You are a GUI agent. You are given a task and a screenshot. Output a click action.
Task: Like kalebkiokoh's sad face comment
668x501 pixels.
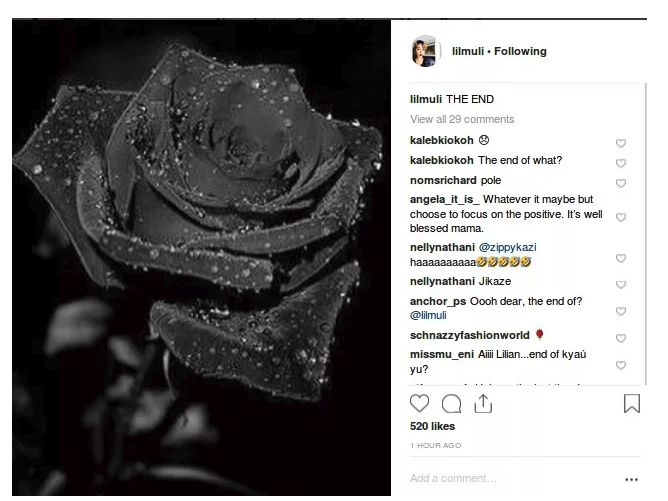pyautogui.click(x=621, y=144)
